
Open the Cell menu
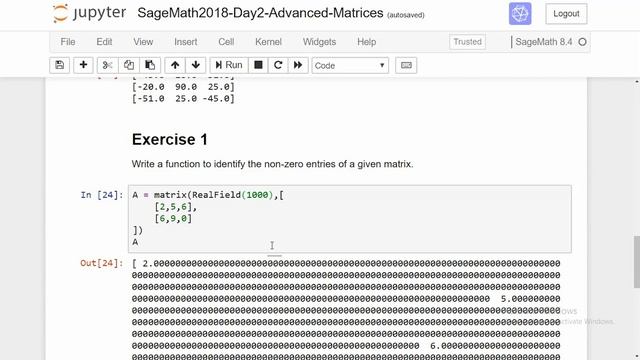(x=226, y=42)
